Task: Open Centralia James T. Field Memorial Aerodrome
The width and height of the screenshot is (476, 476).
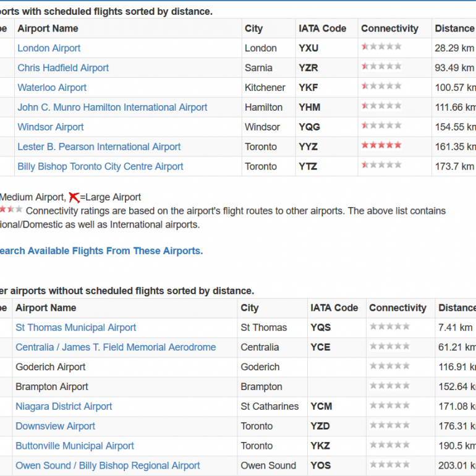Action: point(116,347)
